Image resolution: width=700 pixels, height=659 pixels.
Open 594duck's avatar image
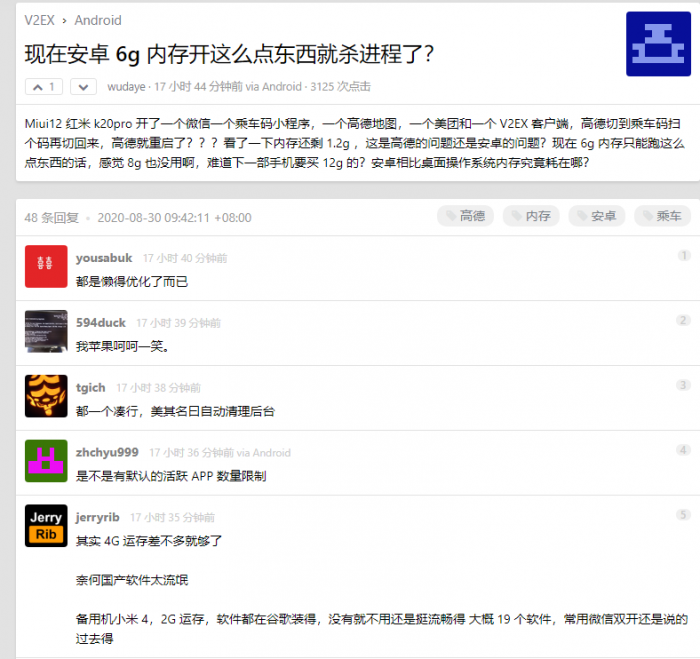pyautogui.click(x=46, y=331)
